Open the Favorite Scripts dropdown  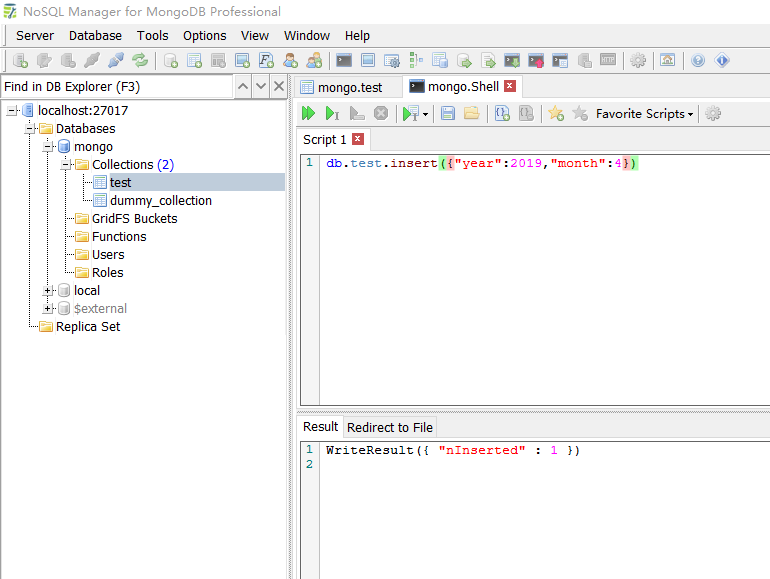coord(644,114)
